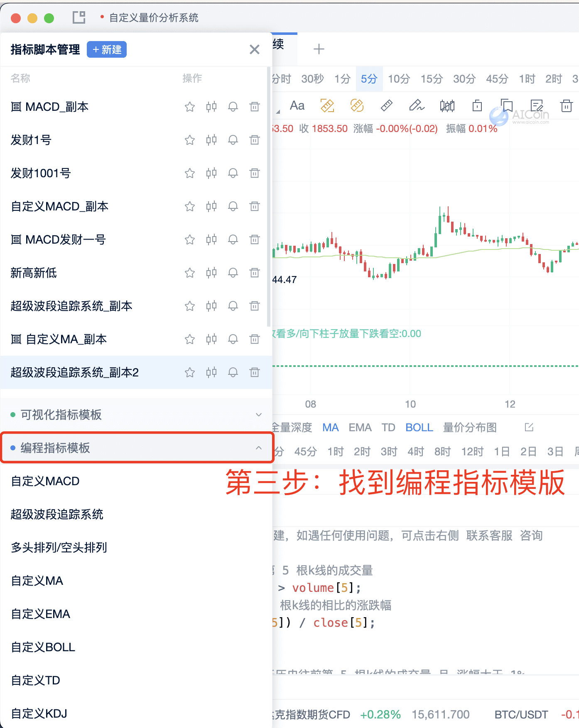Viewport: 579px width, 728px height.
Task: Click the lock drawings icon in toolbar
Action: (x=477, y=105)
